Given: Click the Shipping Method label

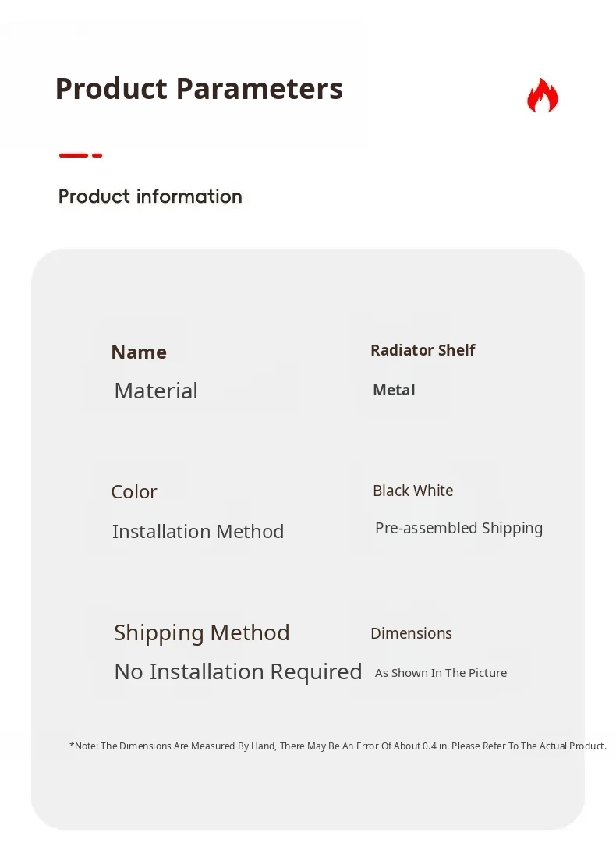Looking at the screenshot, I should 202,632.
